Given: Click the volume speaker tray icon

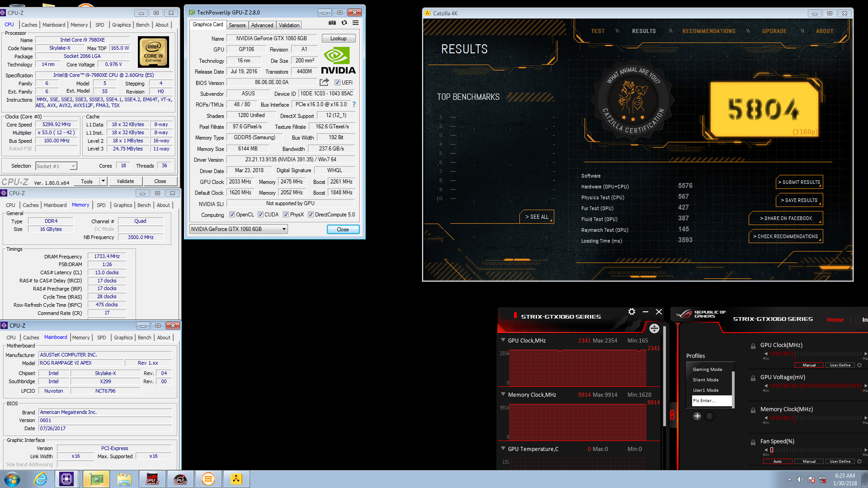Looking at the screenshot, I should click(x=800, y=479).
